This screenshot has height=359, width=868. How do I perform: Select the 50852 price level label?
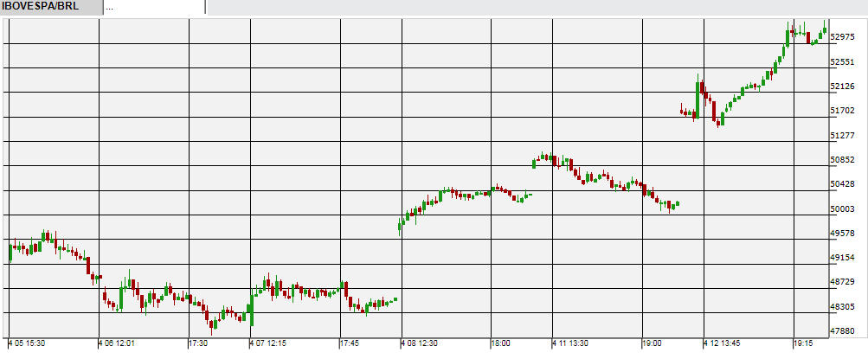845,160
